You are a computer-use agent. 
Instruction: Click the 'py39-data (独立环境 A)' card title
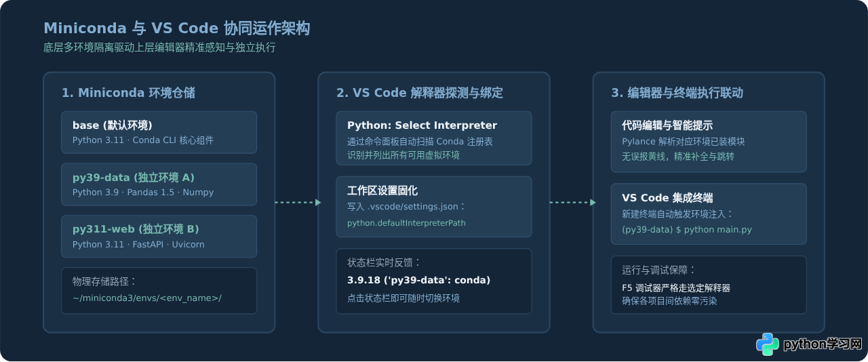tap(134, 178)
